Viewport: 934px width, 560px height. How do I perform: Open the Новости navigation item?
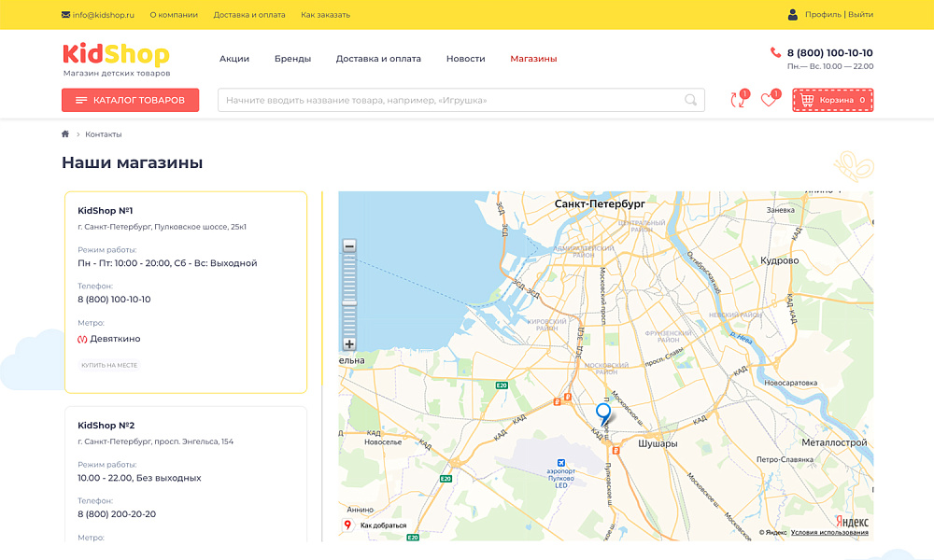[465, 59]
